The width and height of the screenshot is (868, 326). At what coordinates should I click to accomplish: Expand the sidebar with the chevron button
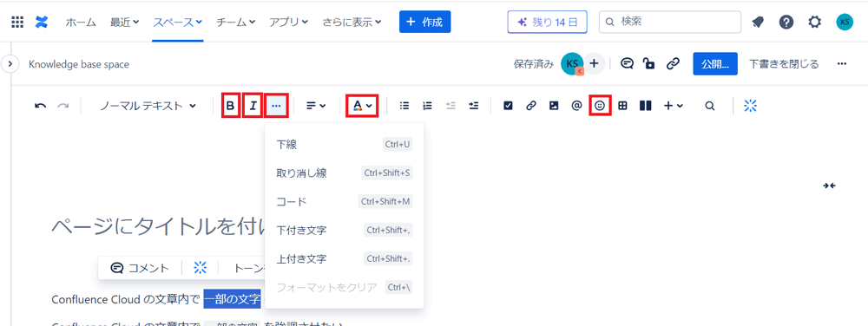[10, 64]
